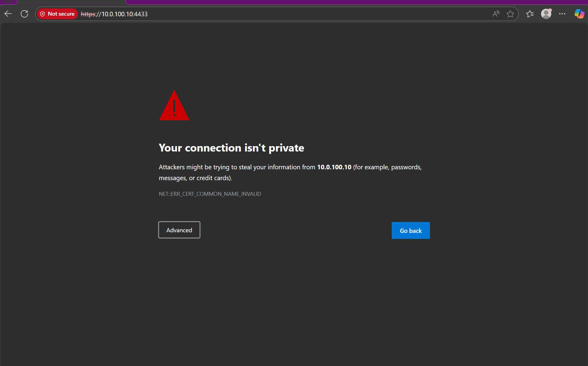
Task: Click the partially visible leftmost tab
Action: 8,1
